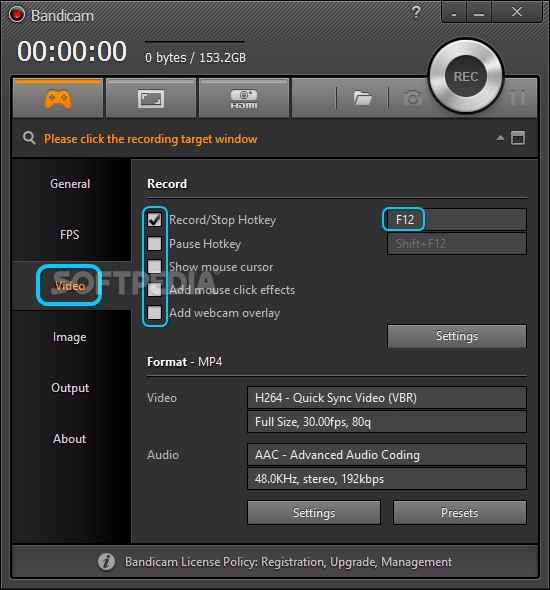Click the Record/Stop hotkey F12 field

pyautogui.click(x=457, y=219)
